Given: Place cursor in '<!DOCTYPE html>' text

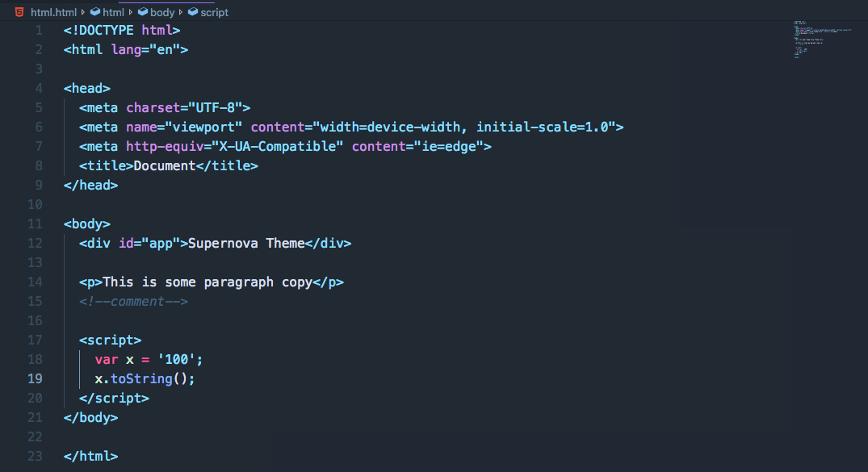Looking at the screenshot, I should click(x=122, y=31).
